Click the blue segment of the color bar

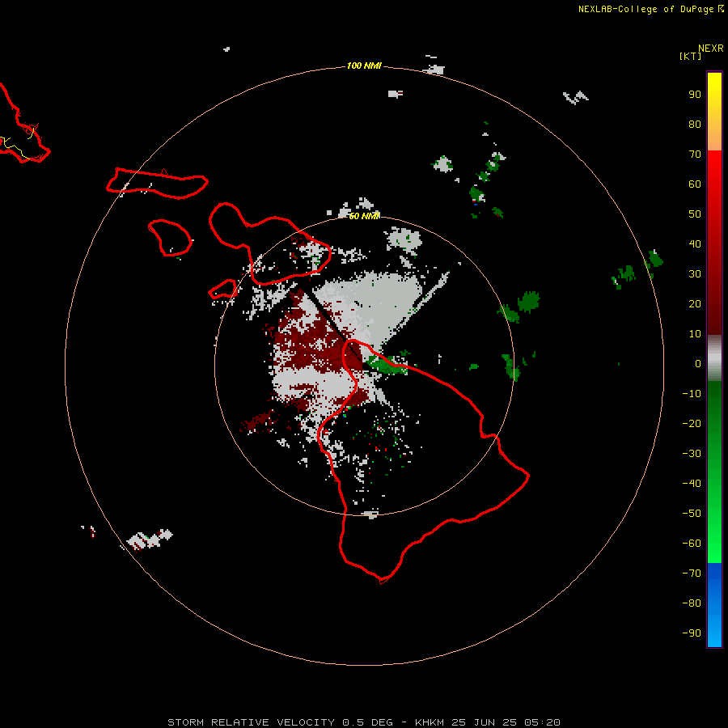tap(714, 605)
